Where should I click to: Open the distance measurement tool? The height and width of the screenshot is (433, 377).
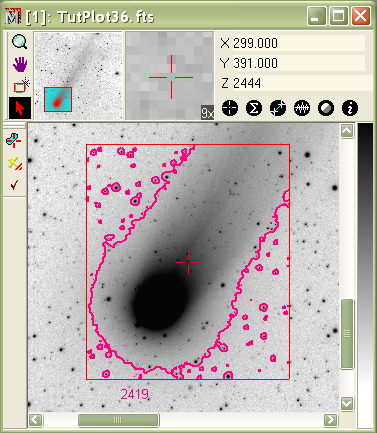(278, 108)
